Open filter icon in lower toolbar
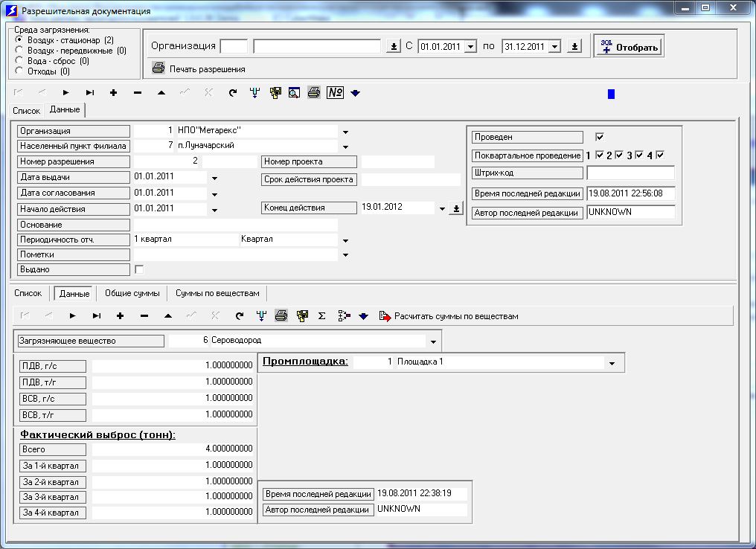 (x=261, y=315)
